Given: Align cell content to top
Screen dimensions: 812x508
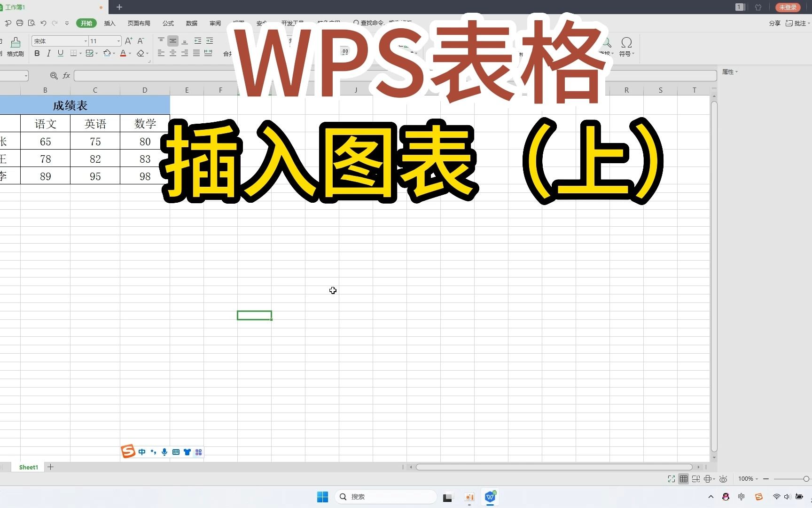Looking at the screenshot, I should point(161,41).
